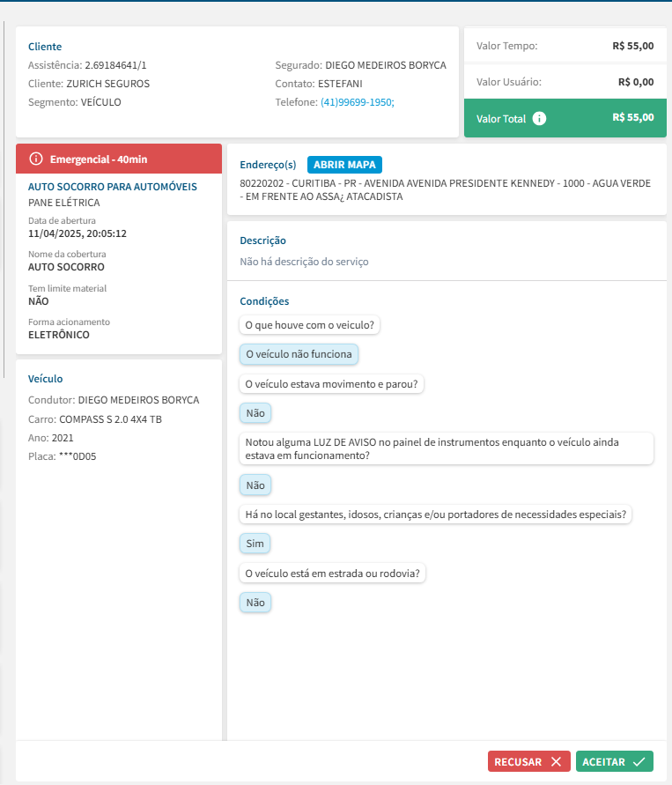Click 'O que houve com o veículo?' question
The height and width of the screenshot is (785, 672).
tap(309, 325)
